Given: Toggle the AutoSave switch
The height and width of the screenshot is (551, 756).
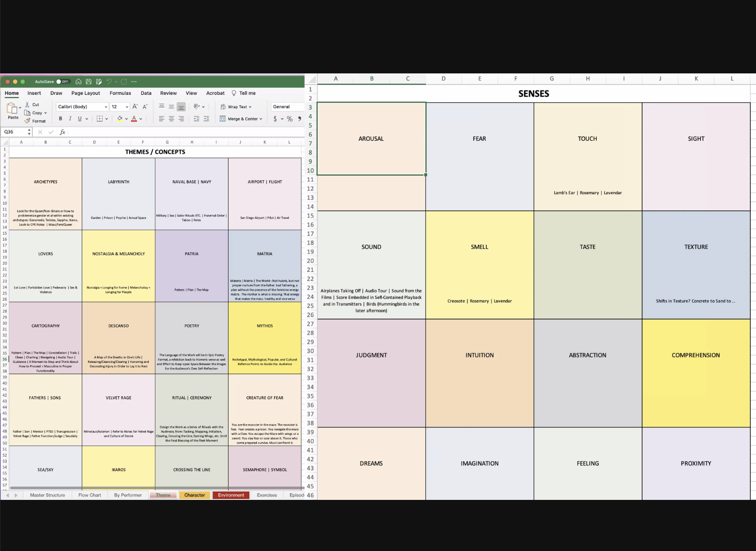Looking at the screenshot, I should (x=63, y=82).
